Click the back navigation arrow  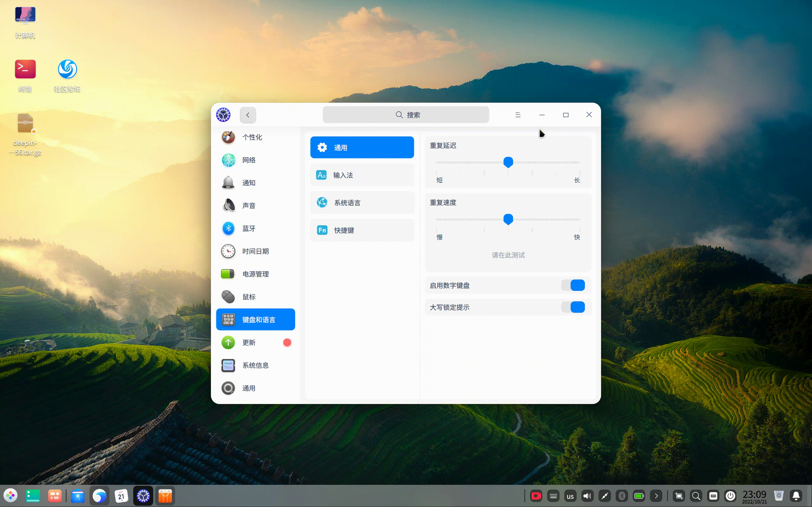248,115
